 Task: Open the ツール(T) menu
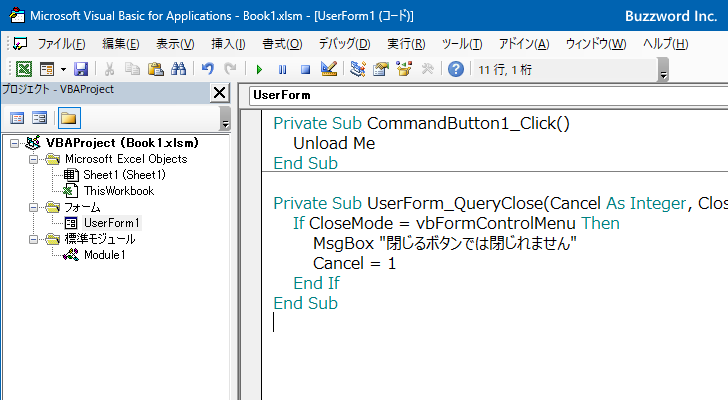(462, 44)
